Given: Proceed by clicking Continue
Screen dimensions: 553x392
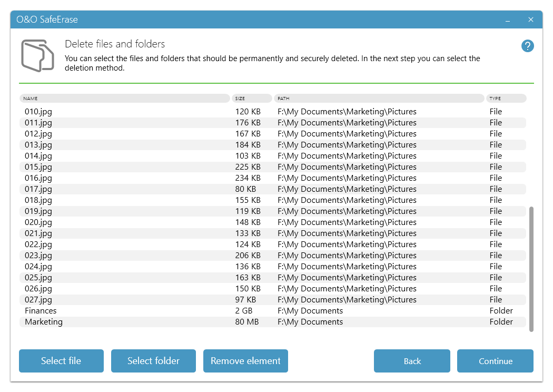Looking at the screenshot, I should click(x=495, y=361).
